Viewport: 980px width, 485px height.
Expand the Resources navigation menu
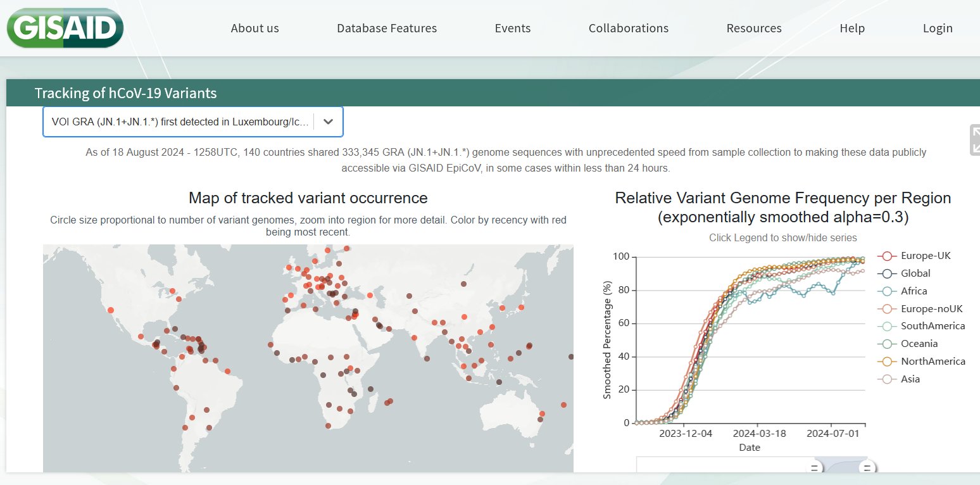point(753,28)
